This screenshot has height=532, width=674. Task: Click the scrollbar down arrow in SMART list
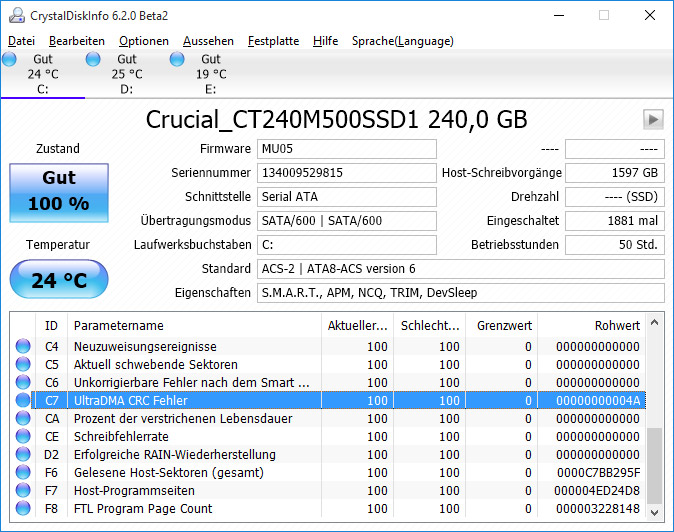click(x=654, y=512)
